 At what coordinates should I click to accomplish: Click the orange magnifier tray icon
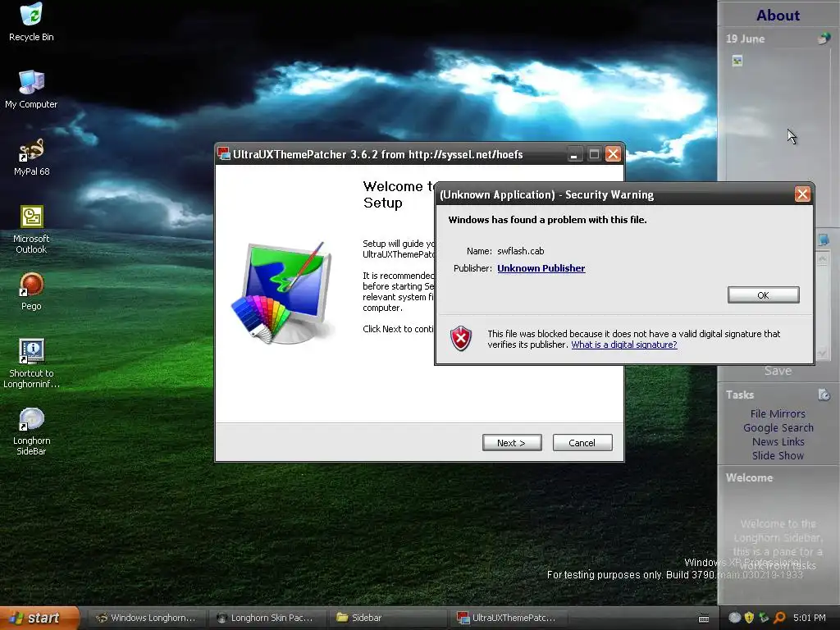(779, 618)
